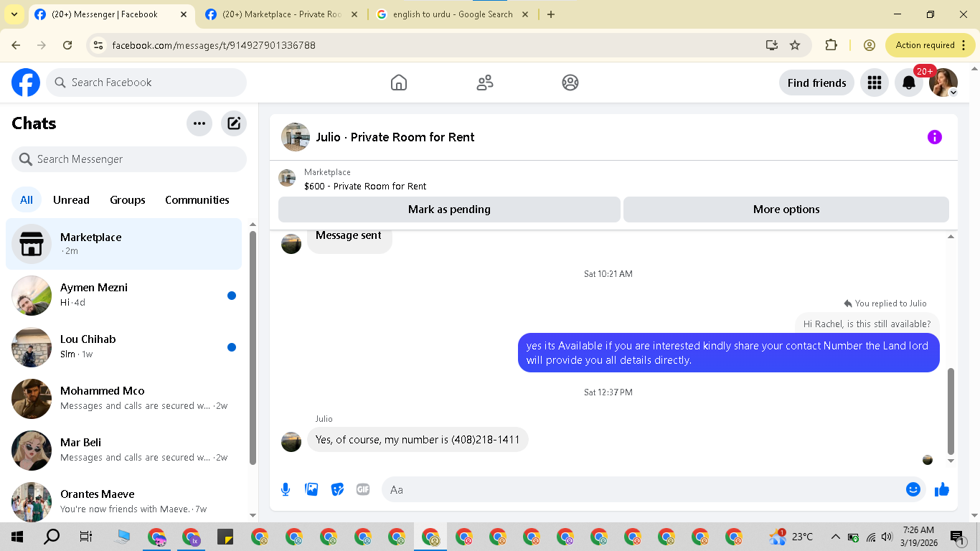Switch to the Communities filter
Viewport: 980px width, 551px height.
point(197,200)
